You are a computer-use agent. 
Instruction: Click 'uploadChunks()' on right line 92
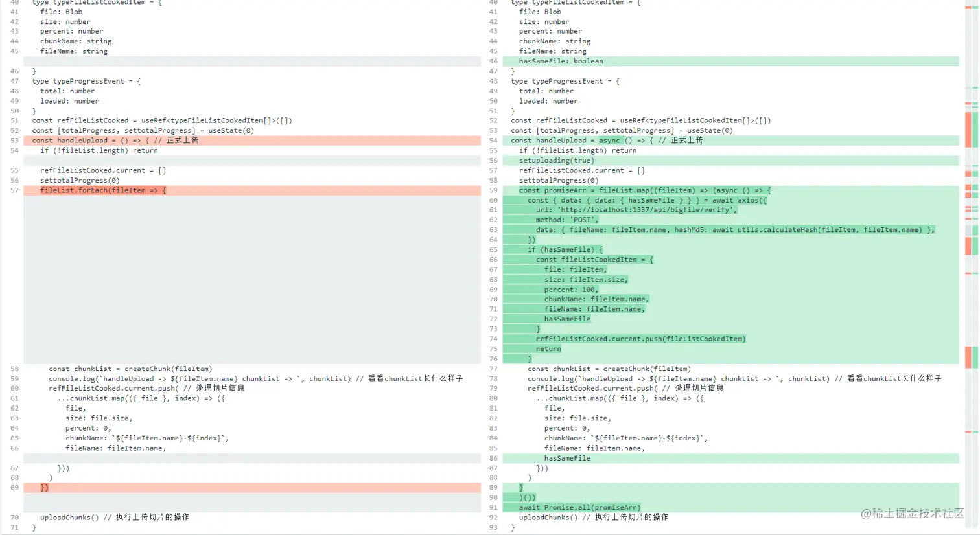pyautogui.click(x=548, y=518)
